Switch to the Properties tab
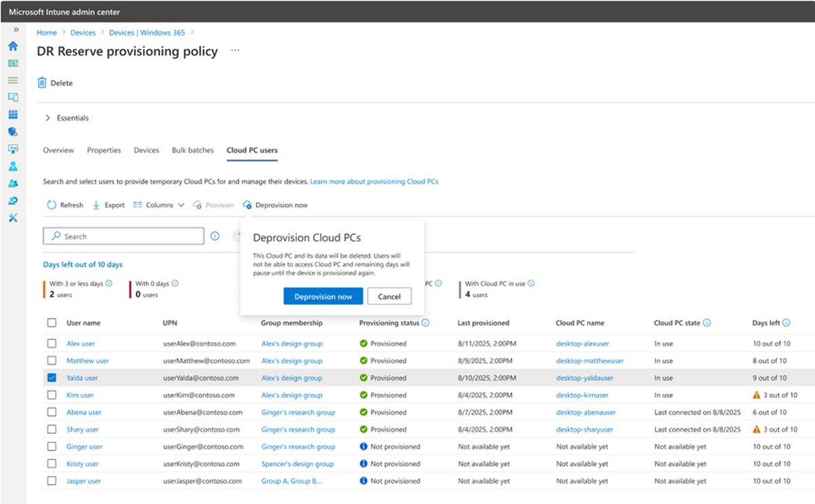 [x=104, y=150]
